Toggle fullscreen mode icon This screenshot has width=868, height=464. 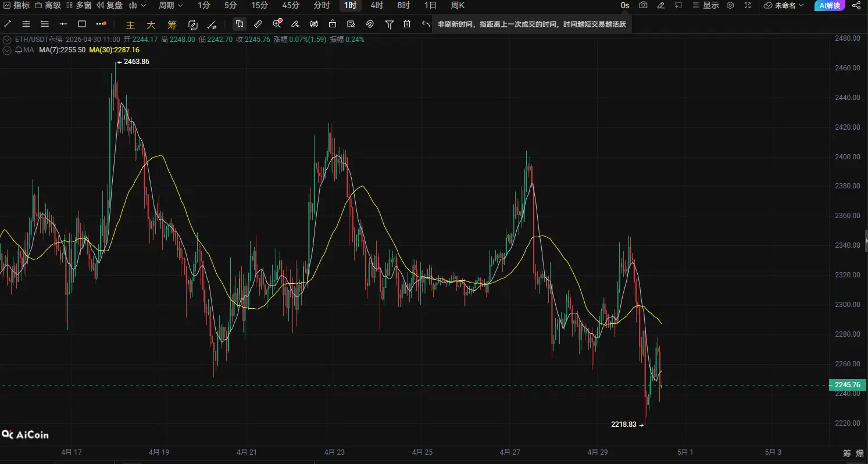[x=748, y=5]
